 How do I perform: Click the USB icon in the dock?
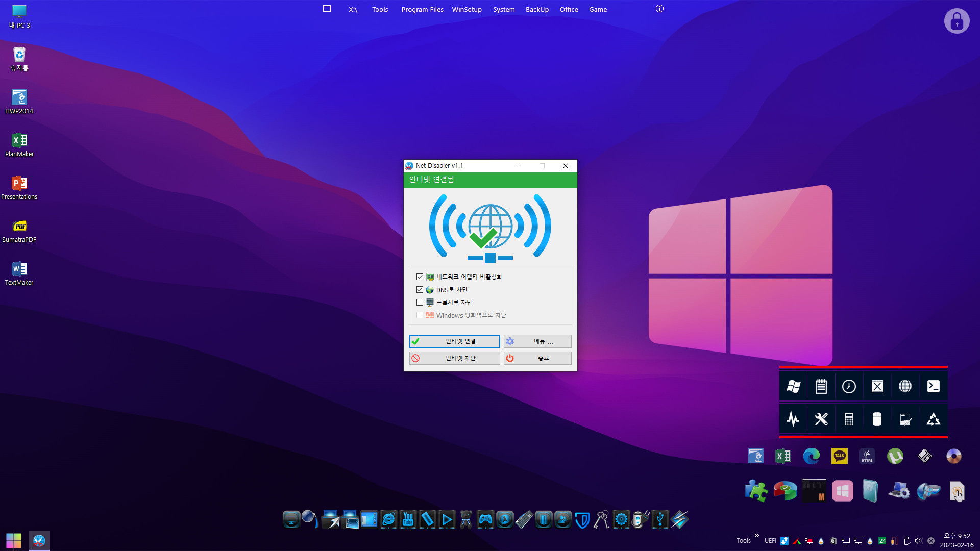(660, 519)
